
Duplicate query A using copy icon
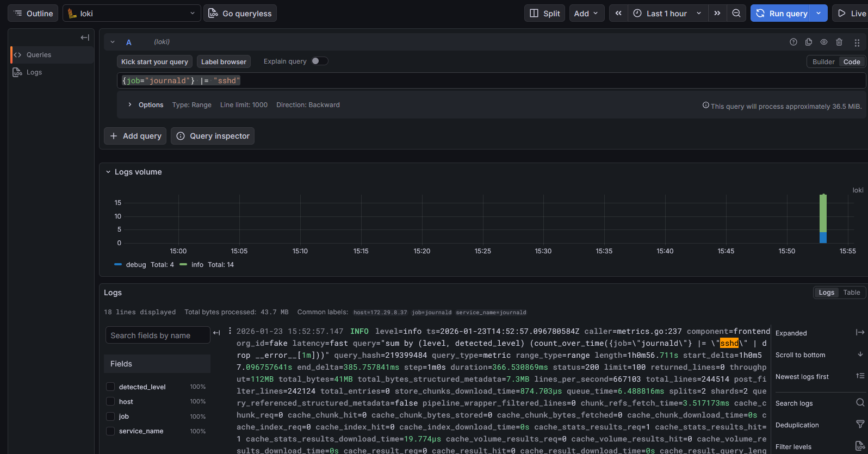[x=809, y=42]
